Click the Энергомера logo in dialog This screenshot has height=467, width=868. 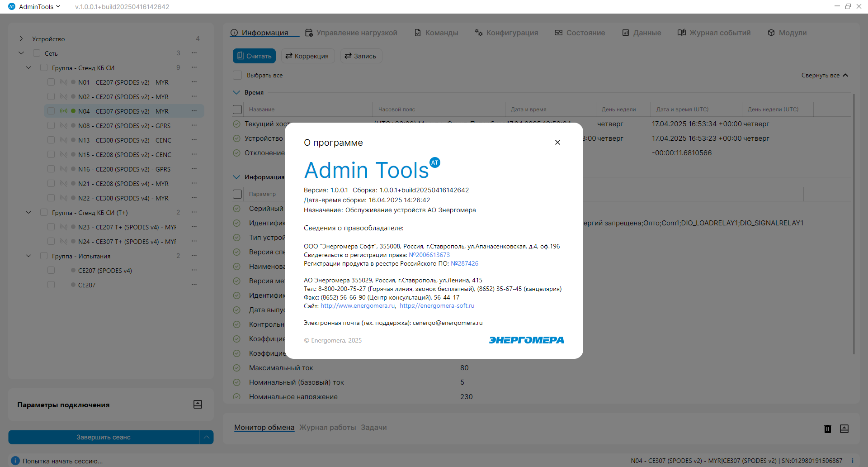pos(526,340)
